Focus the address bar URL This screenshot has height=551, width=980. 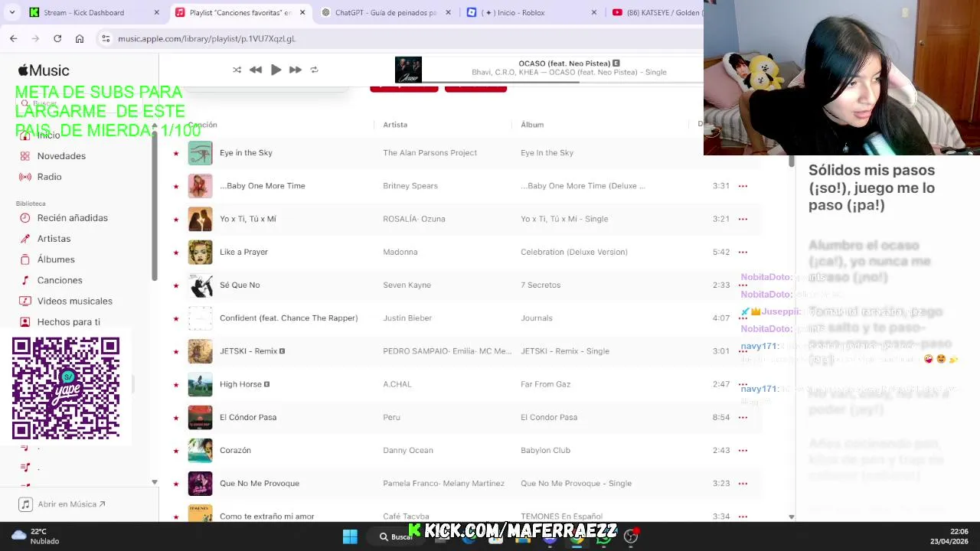click(x=207, y=38)
